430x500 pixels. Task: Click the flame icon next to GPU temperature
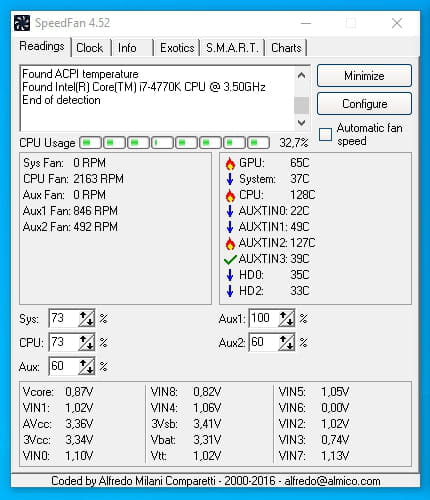coord(230,163)
